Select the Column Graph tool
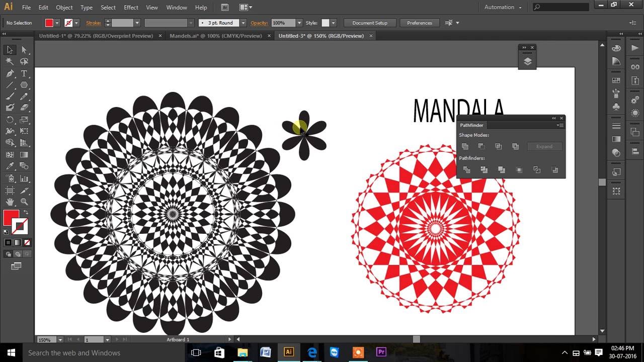 coord(24,178)
